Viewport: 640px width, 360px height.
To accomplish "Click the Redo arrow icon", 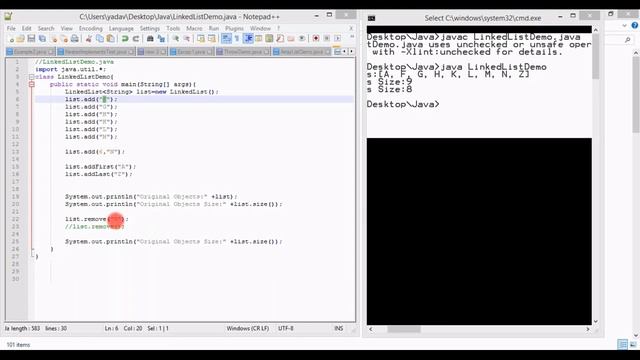I will 136,39.
